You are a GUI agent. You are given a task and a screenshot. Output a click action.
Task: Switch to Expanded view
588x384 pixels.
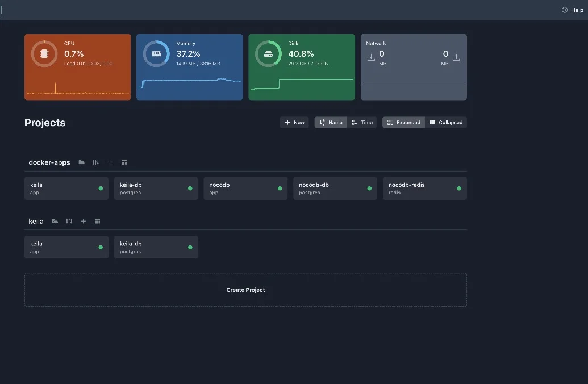(x=403, y=122)
